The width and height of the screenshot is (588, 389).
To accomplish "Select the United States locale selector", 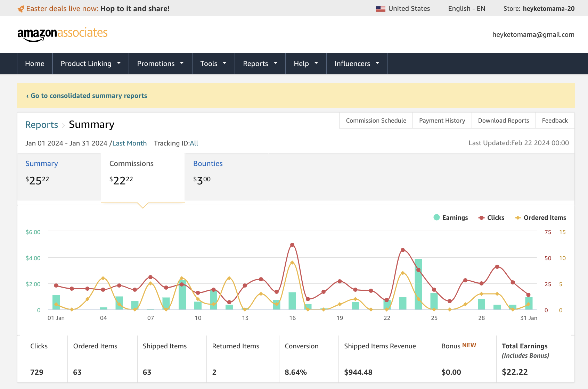I will [x=403, y=9].
